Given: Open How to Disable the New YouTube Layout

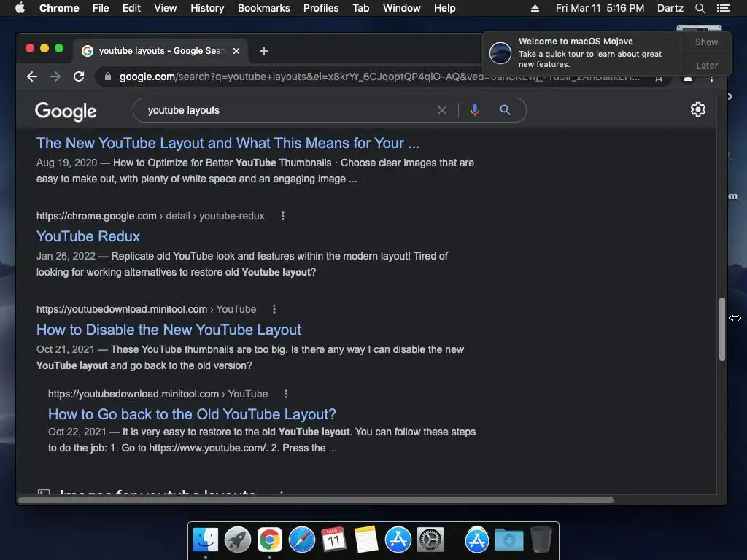Looking at the screenshot, I should 169,330.
